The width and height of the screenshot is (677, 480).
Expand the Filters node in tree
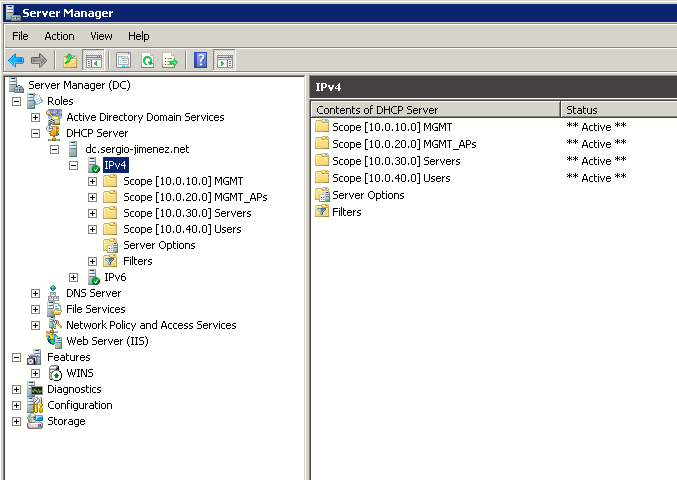(92, 261)
